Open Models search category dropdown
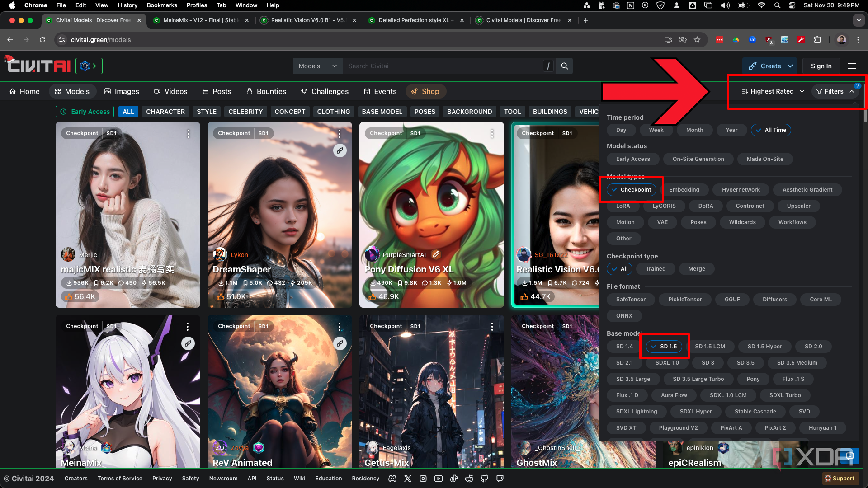Viewport: 868px width, 488px height. coord(317,66)
